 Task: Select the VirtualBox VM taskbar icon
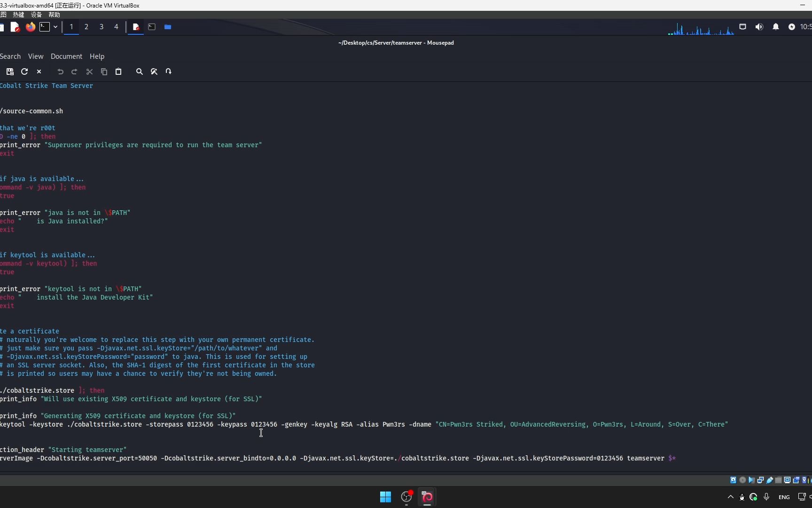pyautogui.click(x=427, y=497)
